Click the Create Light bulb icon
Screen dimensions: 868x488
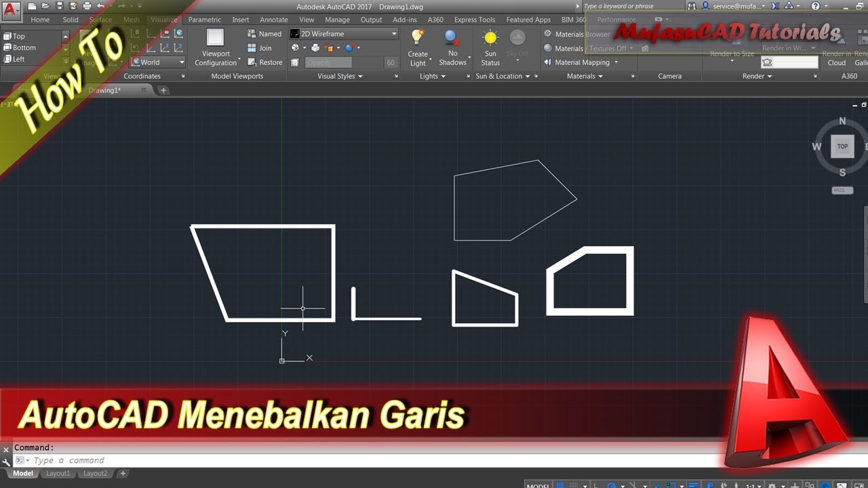[418, 37]
